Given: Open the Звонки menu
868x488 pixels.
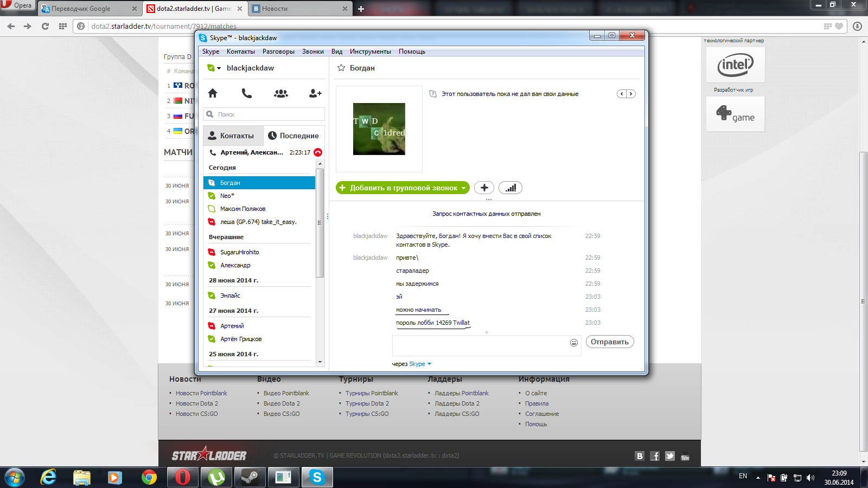Looking at the screenshot, I should [x=313, y=52].
